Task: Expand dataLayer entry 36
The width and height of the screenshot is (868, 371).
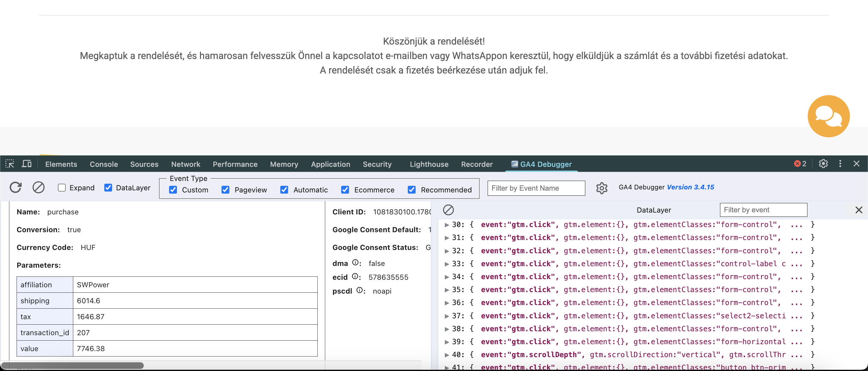Action: point(447,303)
